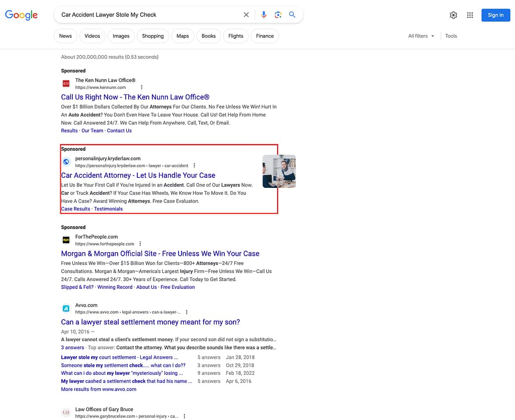This screenshot has height=420, width=515.
Task: Open the Google apps grid icon
Action: [470, 15]
